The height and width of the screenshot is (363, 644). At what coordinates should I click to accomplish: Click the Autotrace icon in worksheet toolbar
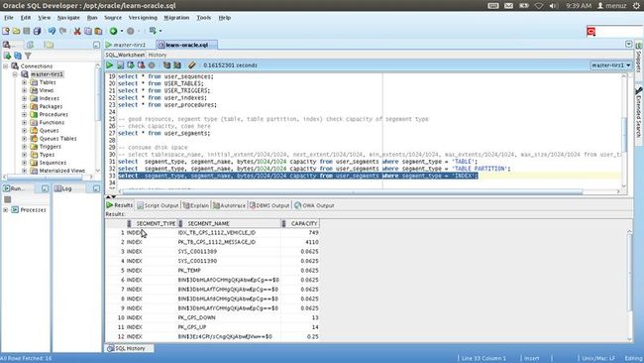tap(177, 64)
